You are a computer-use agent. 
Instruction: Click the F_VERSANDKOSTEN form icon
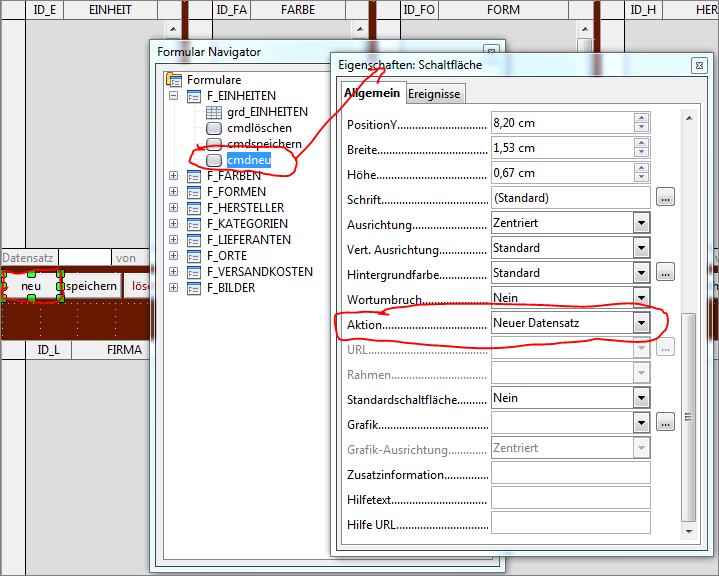(x=194, y=272)
